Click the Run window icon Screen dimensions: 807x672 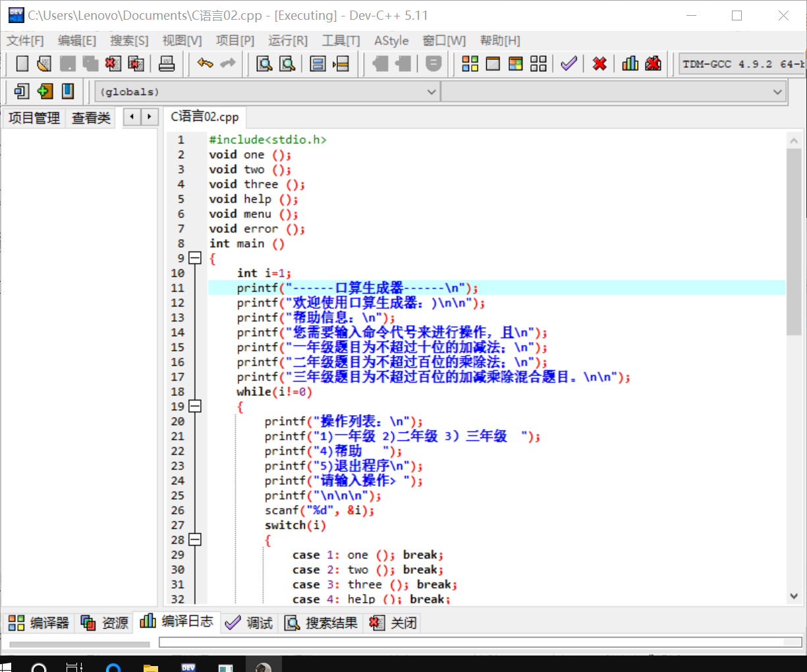493,63
